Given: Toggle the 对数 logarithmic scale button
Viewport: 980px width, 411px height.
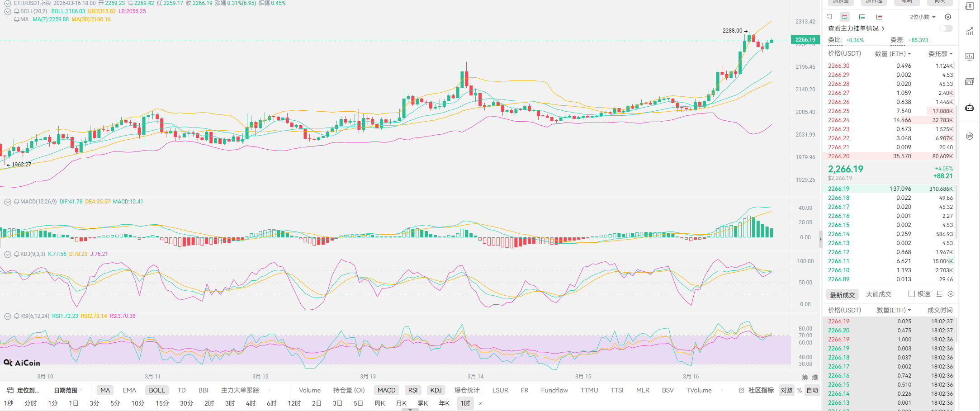Looking at the screenshot, I should click(786, 390).
